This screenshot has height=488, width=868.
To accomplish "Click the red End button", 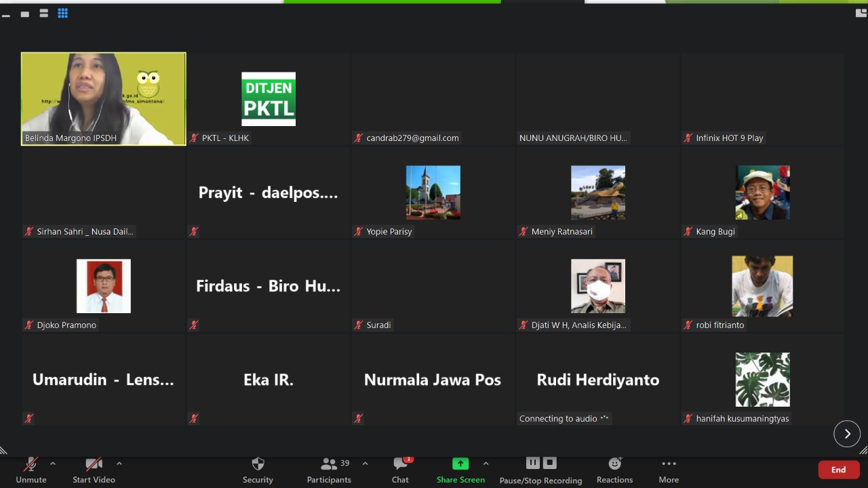I will [838, 470].
